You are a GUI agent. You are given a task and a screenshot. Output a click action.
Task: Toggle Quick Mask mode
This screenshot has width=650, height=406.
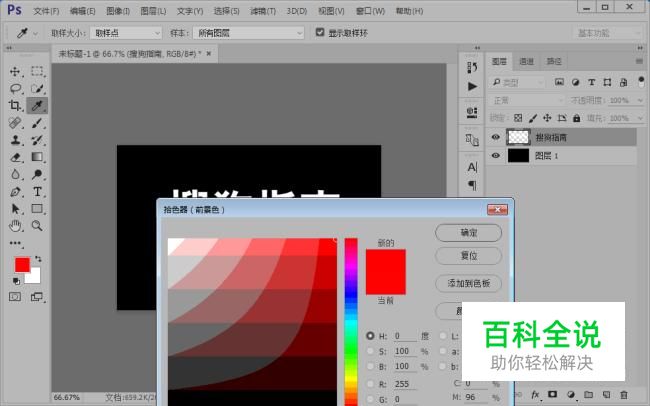click(x=15, y=297)
